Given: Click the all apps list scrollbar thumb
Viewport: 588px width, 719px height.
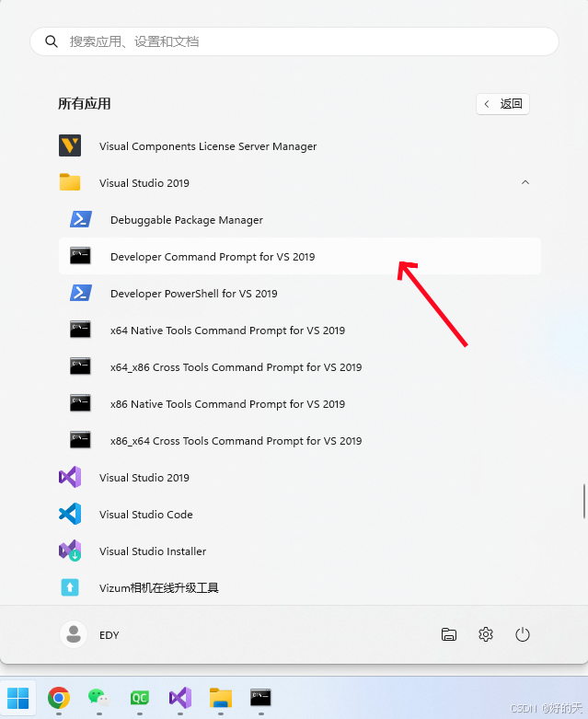Looking at the screenshot, I should (584, 501).
